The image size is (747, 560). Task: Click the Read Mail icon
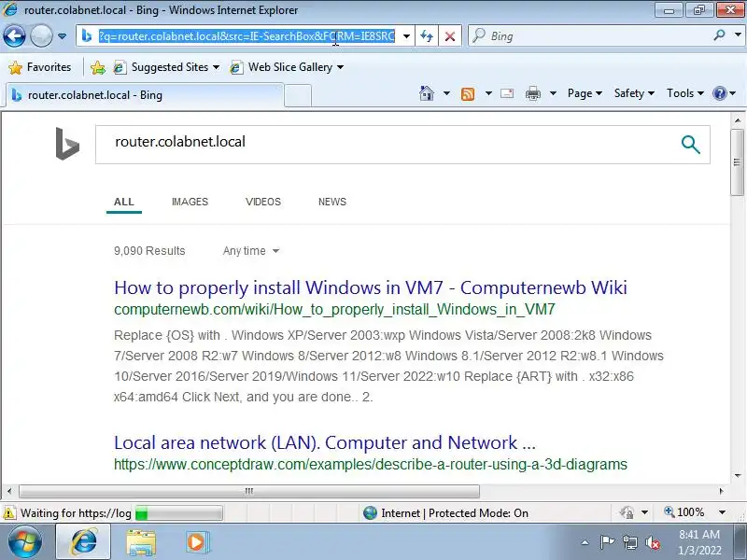507,93
